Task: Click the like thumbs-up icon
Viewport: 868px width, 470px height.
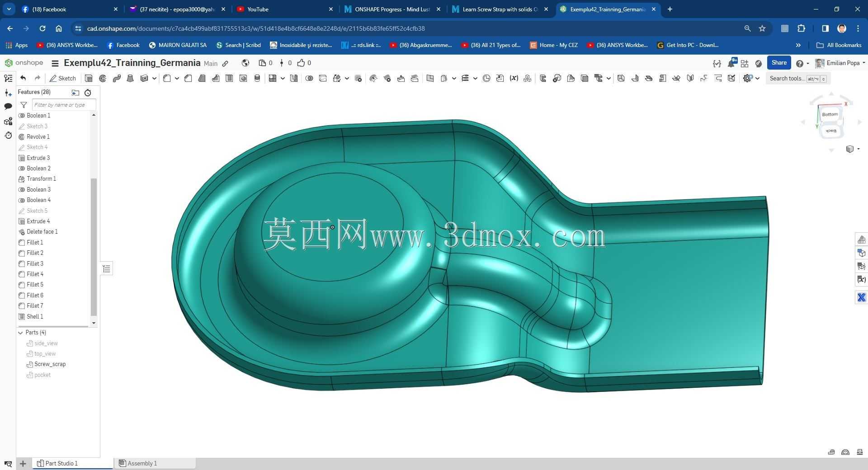Action: pyautogui.click(x=301, y=63)
